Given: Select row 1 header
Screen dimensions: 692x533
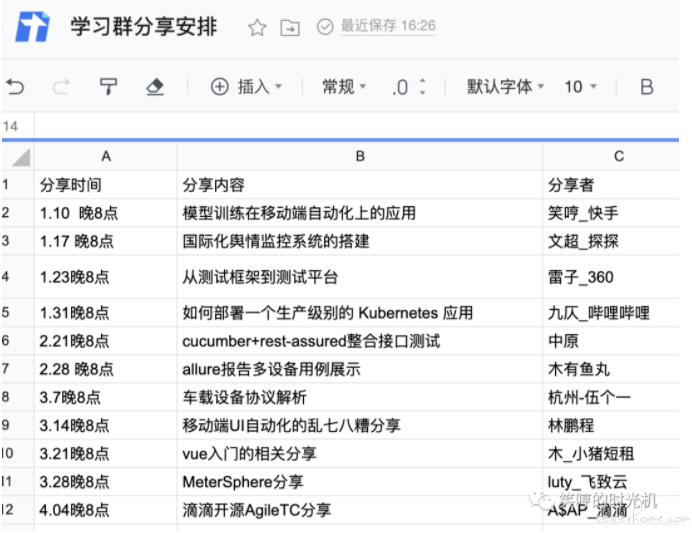Looking at the screenshot, I should pyautogui.click(x=18, y=184).
